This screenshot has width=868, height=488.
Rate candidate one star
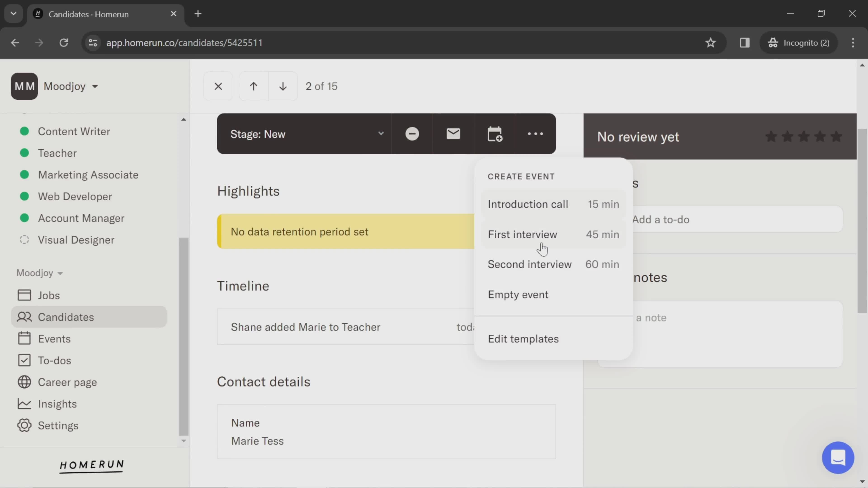(x=771, y=137)
